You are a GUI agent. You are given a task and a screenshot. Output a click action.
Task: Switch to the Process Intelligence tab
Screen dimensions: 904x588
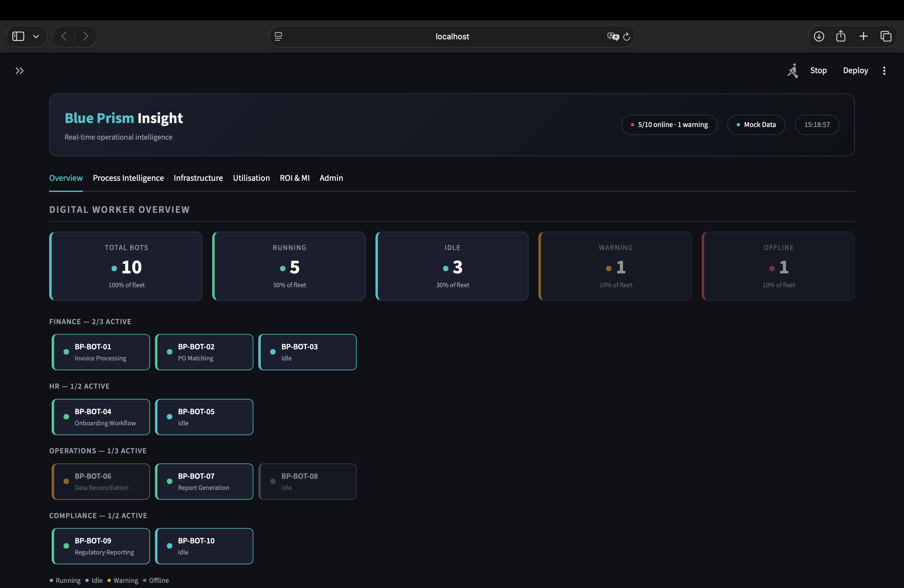128,177
